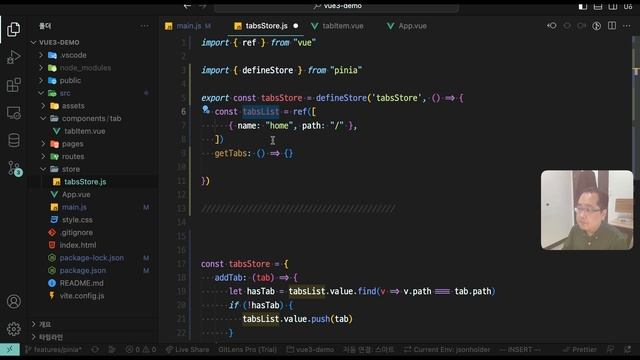640x360 pixels.
Task: Open the Manage gear icon
Action: coord(13,329)
